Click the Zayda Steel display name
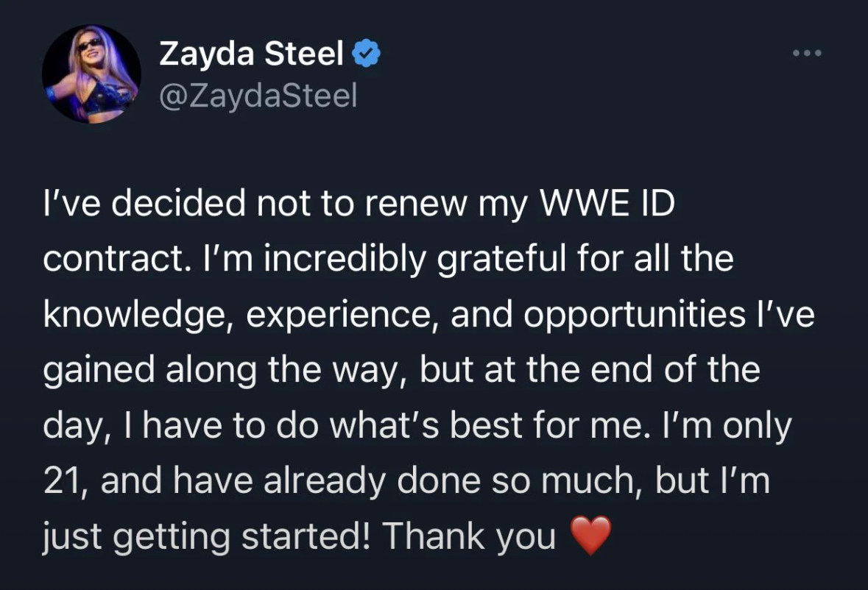The height and width of the screenshot is (590, 868). pyautogui.click(x=251, y=54)
